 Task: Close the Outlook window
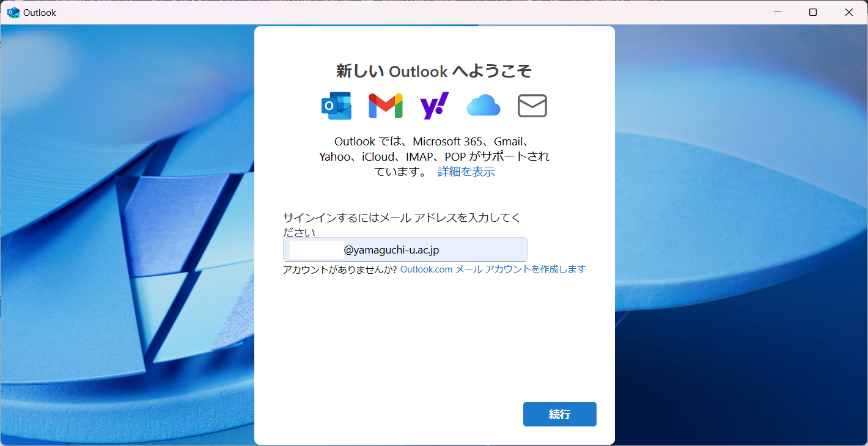[849, 12]
